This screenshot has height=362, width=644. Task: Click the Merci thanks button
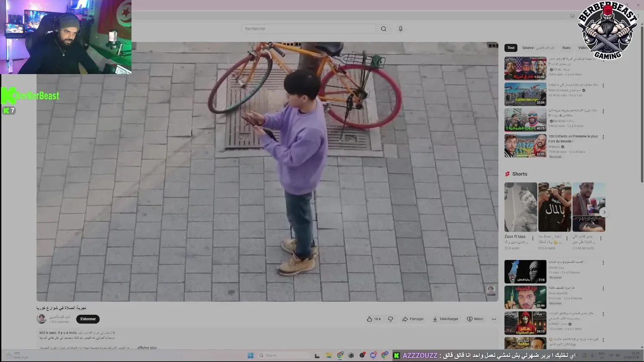(x=475, y=319)
